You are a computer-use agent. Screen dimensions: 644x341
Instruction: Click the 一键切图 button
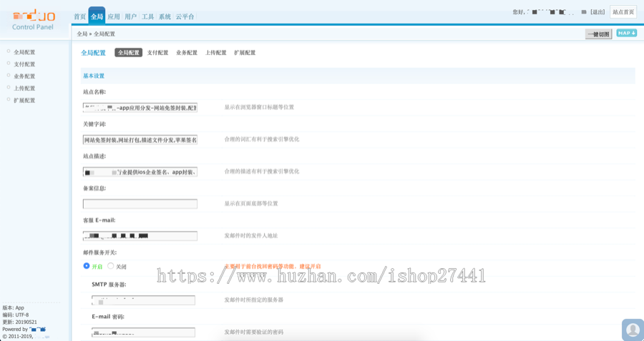598,34
